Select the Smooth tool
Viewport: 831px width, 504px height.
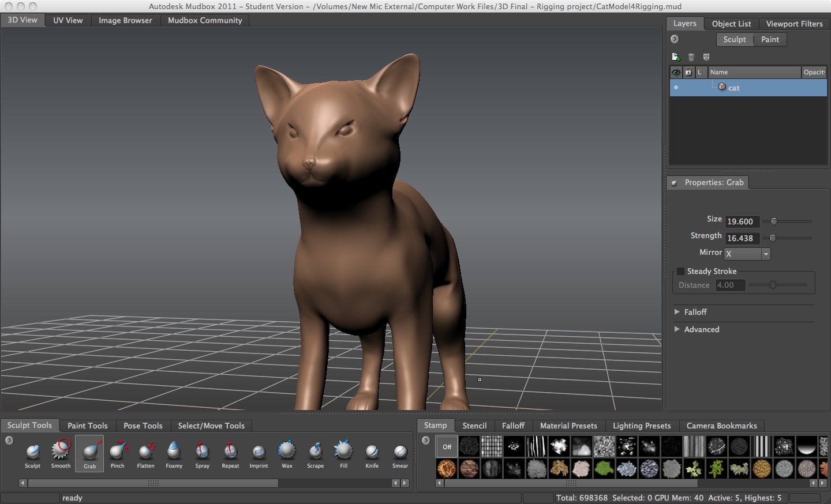point(61,453)
